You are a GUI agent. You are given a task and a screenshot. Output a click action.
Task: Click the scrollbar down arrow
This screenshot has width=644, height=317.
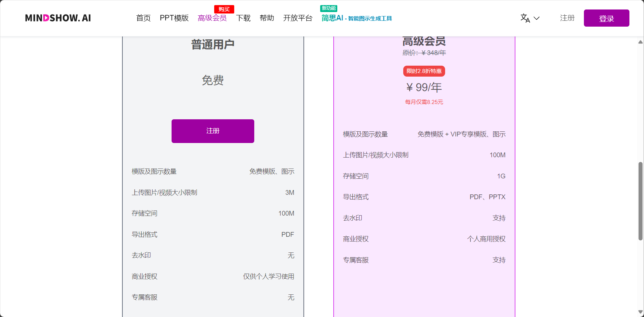(640, 312)
